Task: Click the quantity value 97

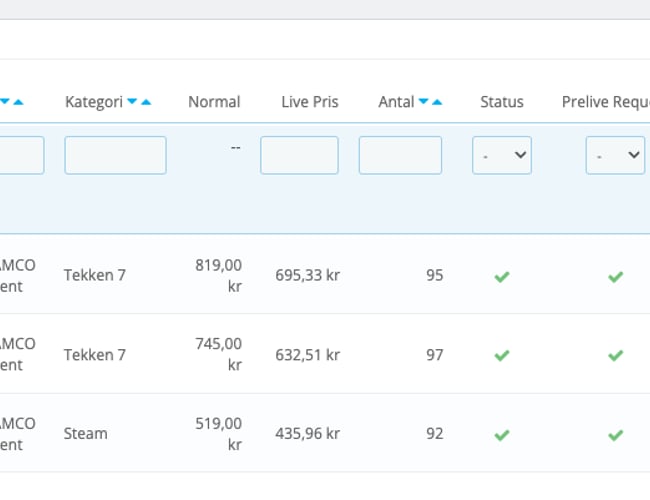Action: coord(435,355)
